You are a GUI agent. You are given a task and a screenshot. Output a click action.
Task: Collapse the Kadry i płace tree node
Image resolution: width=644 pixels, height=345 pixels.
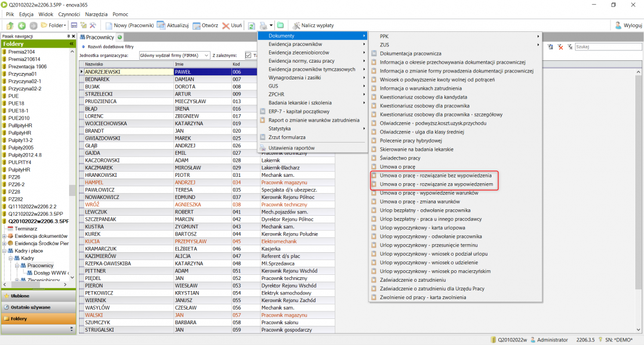pos(5,251)
